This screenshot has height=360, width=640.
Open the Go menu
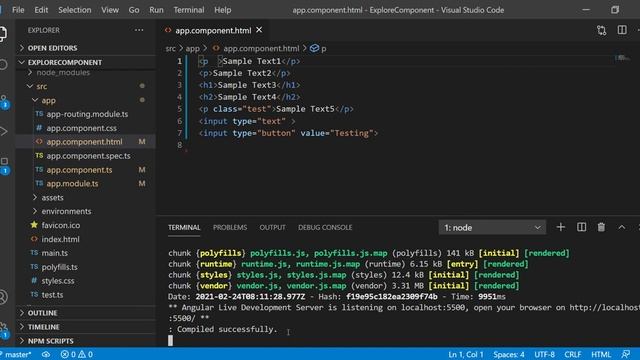[x=134, y=10]
